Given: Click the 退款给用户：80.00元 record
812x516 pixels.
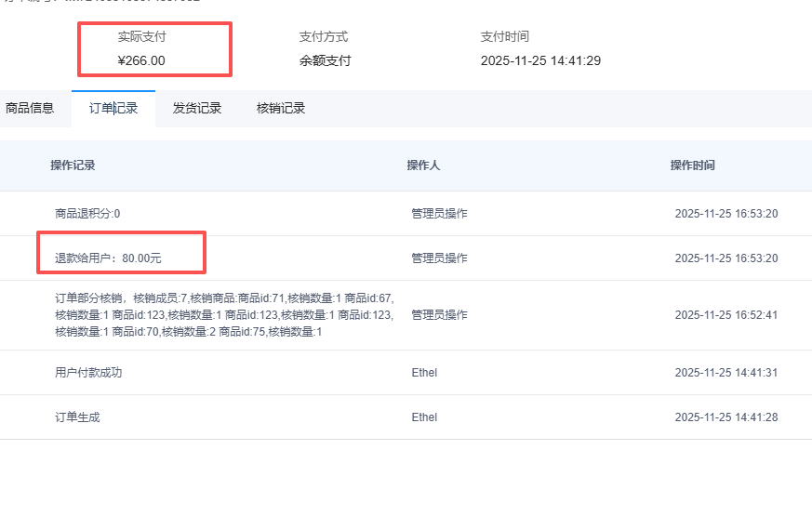Looking at the screenshot, I should (114, 258).
